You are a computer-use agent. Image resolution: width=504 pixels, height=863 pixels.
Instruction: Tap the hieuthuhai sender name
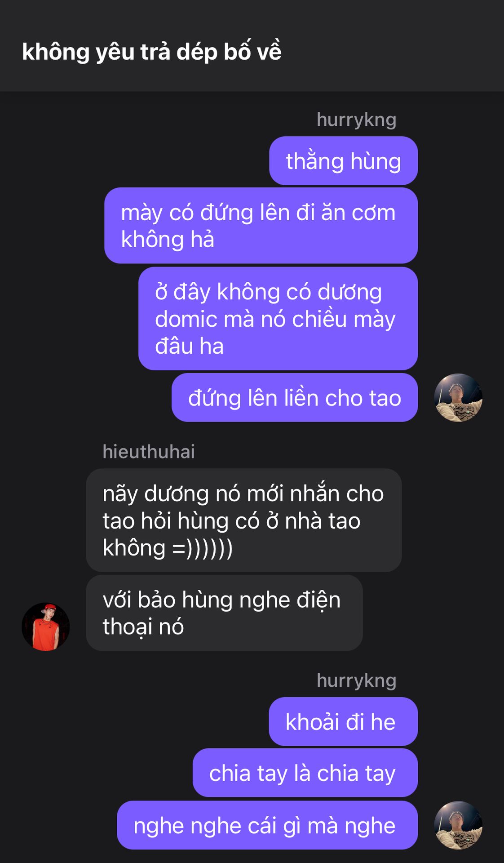[149, 452]
